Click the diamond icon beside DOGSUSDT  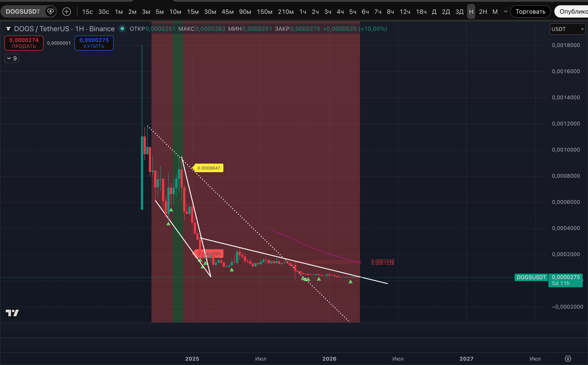[x=51, y=11]
